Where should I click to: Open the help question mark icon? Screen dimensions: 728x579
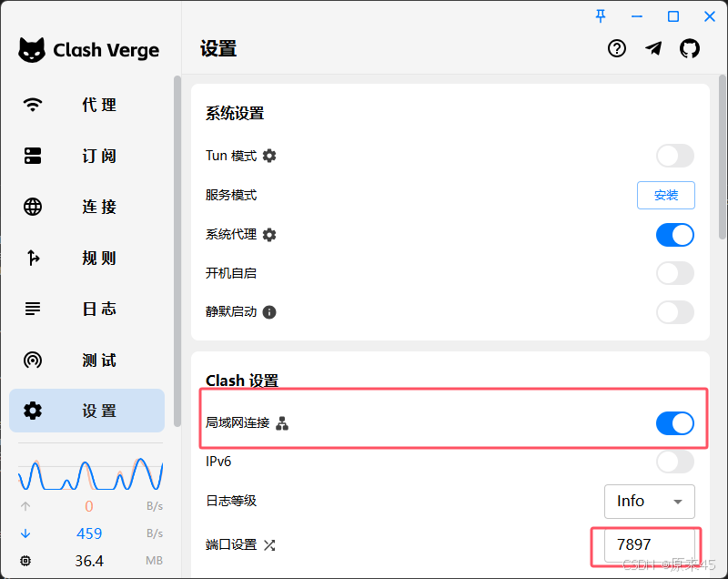coord(617,48)
